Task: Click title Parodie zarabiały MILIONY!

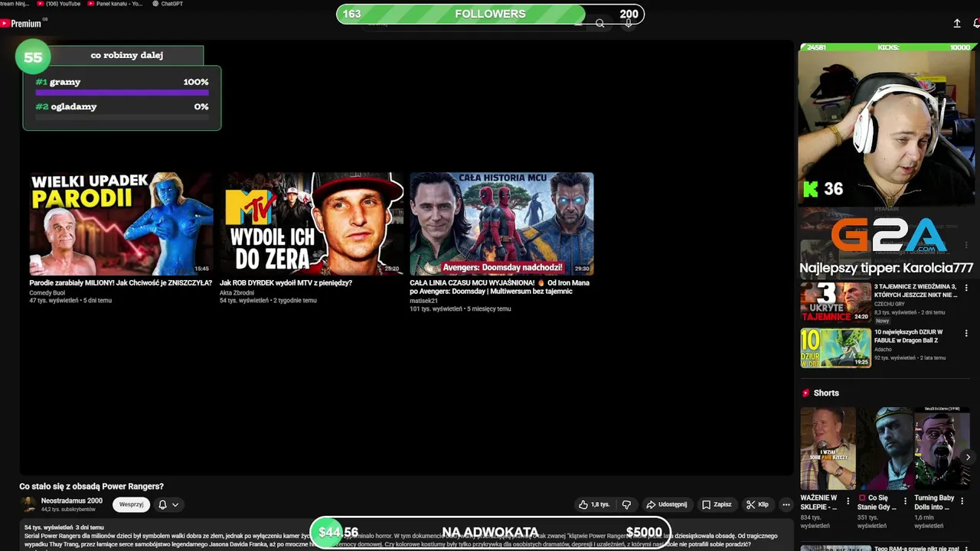Action: [120, 283]
